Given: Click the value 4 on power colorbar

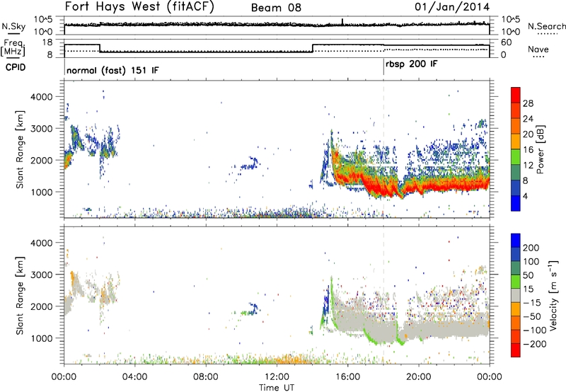Looking at the screenshot, I should tap(525, 196).
